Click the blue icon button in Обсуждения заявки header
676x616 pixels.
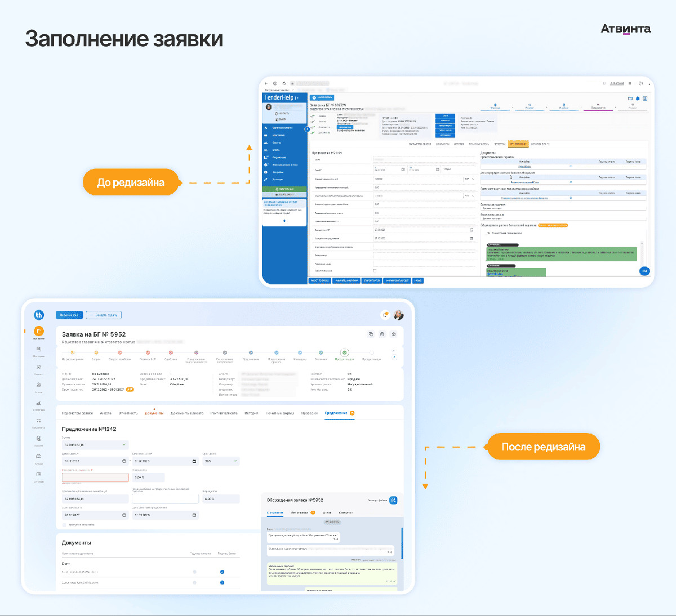[393, 500]
